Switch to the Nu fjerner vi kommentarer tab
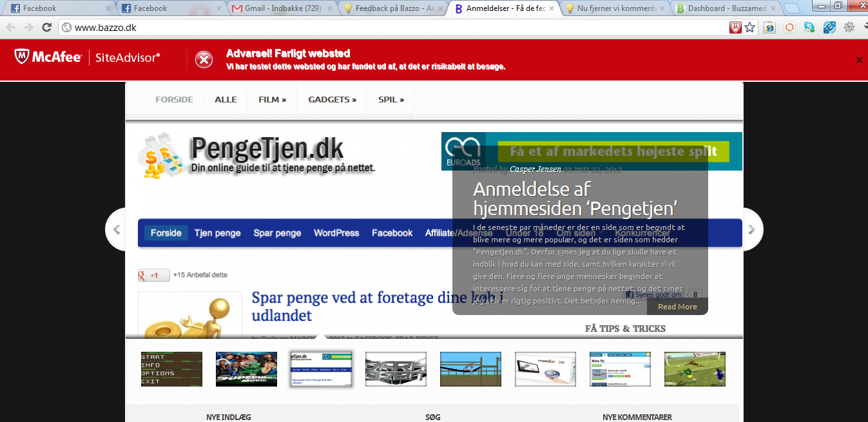The width and height of the screenshot is (868, 422). (615, 8)
